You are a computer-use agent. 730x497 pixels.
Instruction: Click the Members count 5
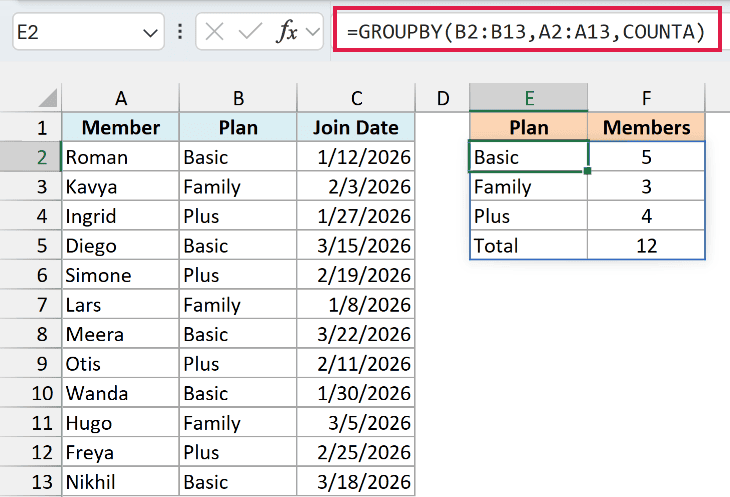click(x=646, y=157)
